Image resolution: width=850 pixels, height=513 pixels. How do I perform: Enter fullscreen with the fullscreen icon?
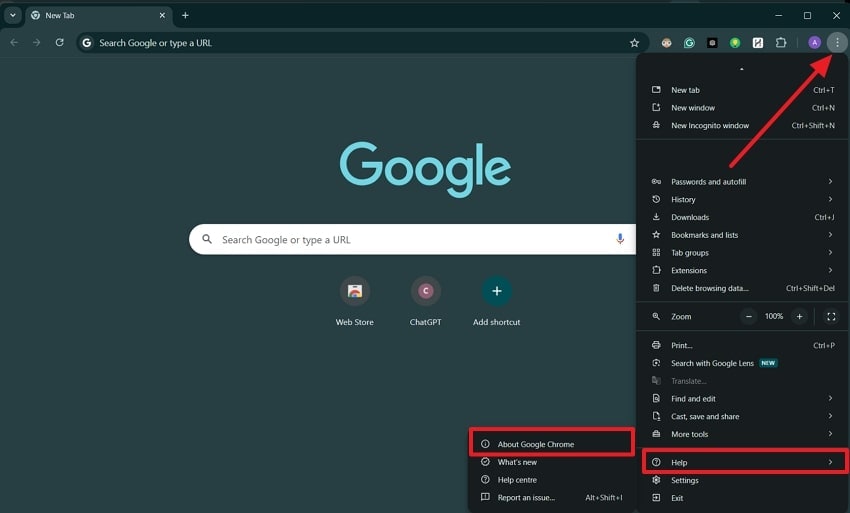pyautogui.click(x=830, y=316)
